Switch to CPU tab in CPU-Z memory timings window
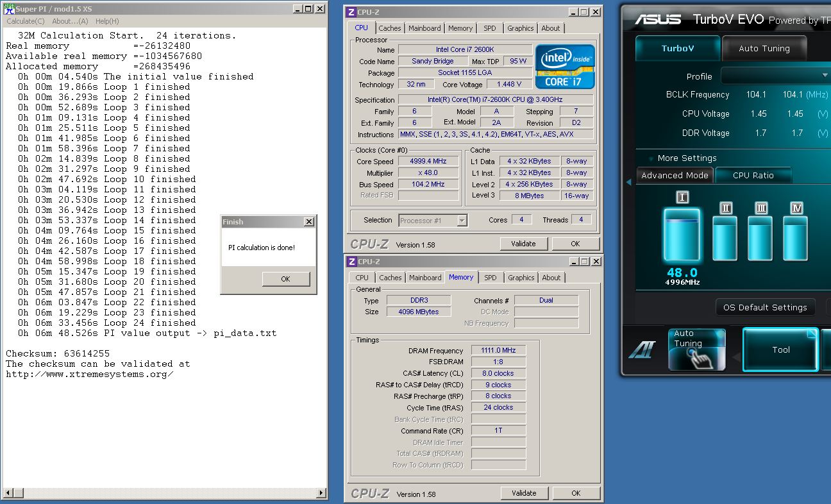 pos(362,278)
